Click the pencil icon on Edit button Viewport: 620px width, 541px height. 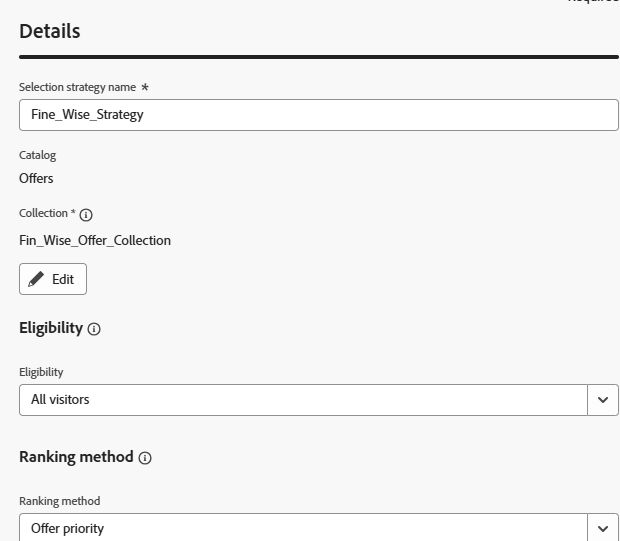(x=36, y=279)
